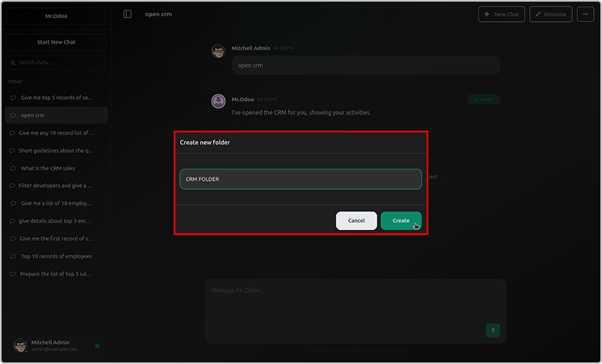Click Mitchell Admin's avatar in the sidebar footer

pyautogui.click(x=19, y=345)
